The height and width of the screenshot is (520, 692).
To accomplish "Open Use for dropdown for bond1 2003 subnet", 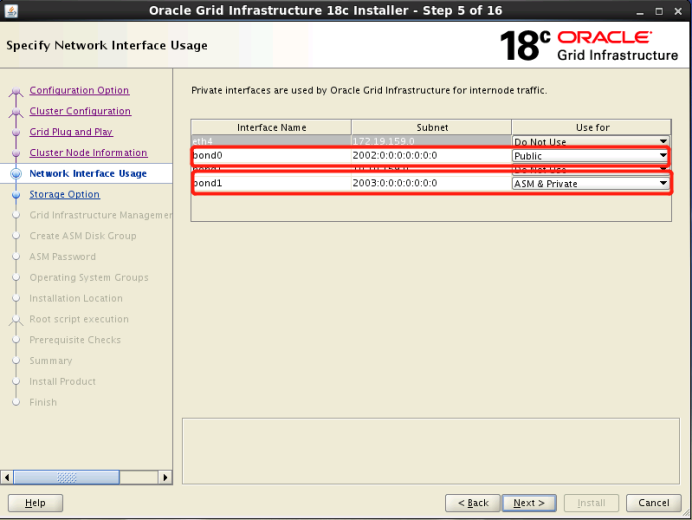I will tap(590, 184).
